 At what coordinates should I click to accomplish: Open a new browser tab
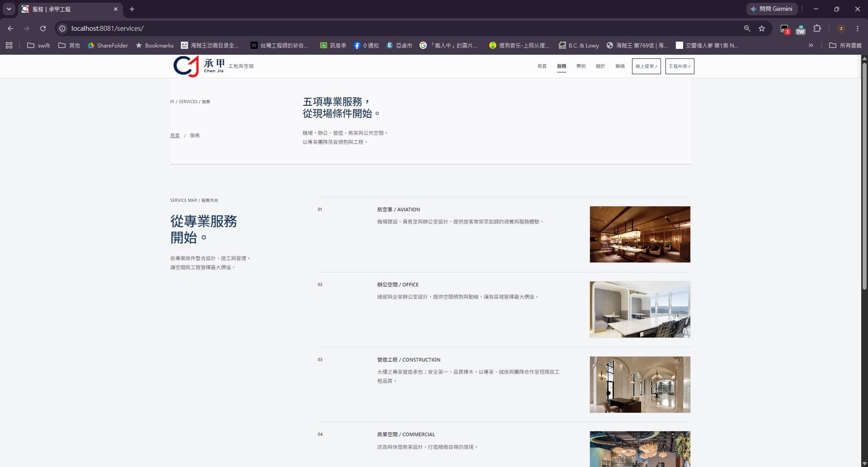pos(132,9)
